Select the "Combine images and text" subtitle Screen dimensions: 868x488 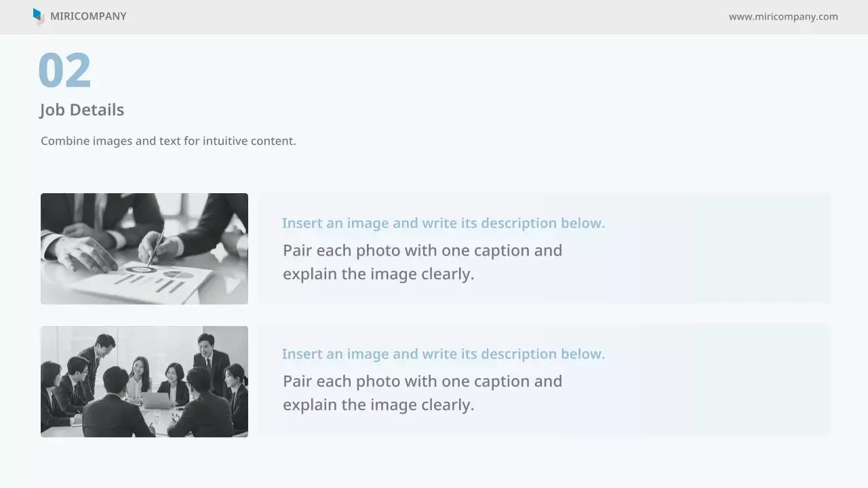point(168,141)
